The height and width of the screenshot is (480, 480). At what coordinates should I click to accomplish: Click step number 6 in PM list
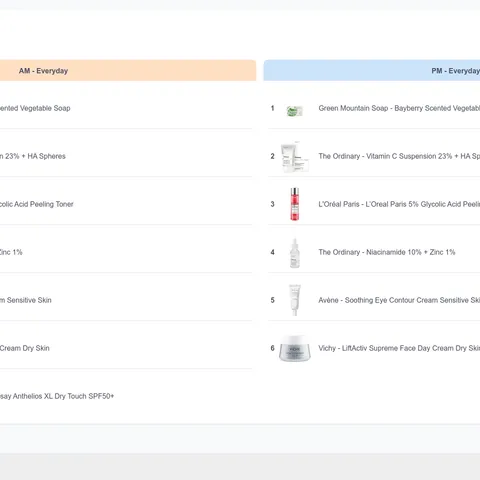[x=272, y=348]
